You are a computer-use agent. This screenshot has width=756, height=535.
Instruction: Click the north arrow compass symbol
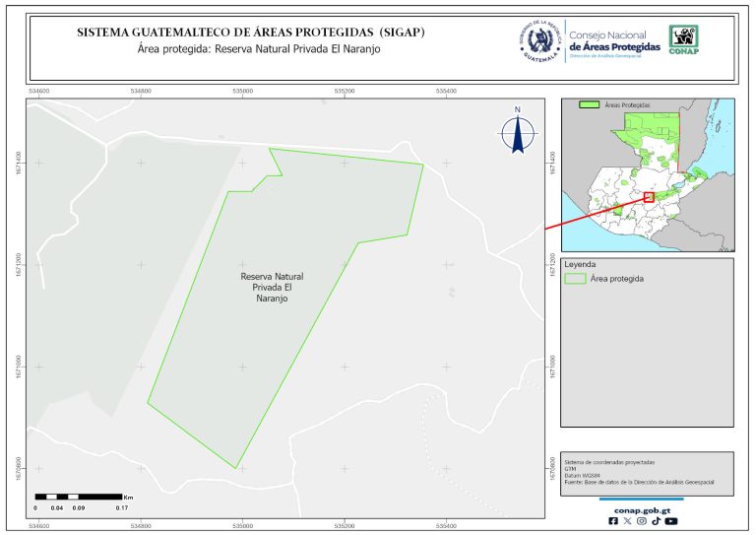click(517, 132)
